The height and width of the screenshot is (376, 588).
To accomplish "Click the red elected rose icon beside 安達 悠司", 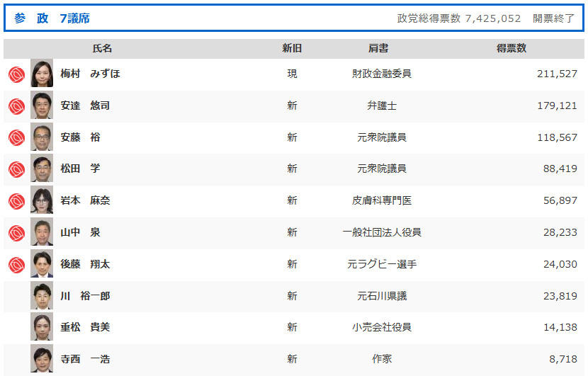I will 16,106.
